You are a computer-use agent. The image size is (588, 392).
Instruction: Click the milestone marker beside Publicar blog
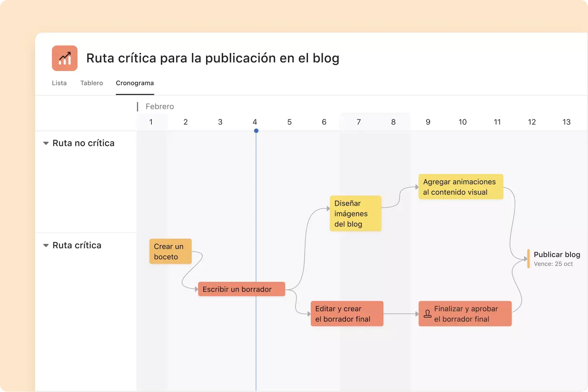528,259
